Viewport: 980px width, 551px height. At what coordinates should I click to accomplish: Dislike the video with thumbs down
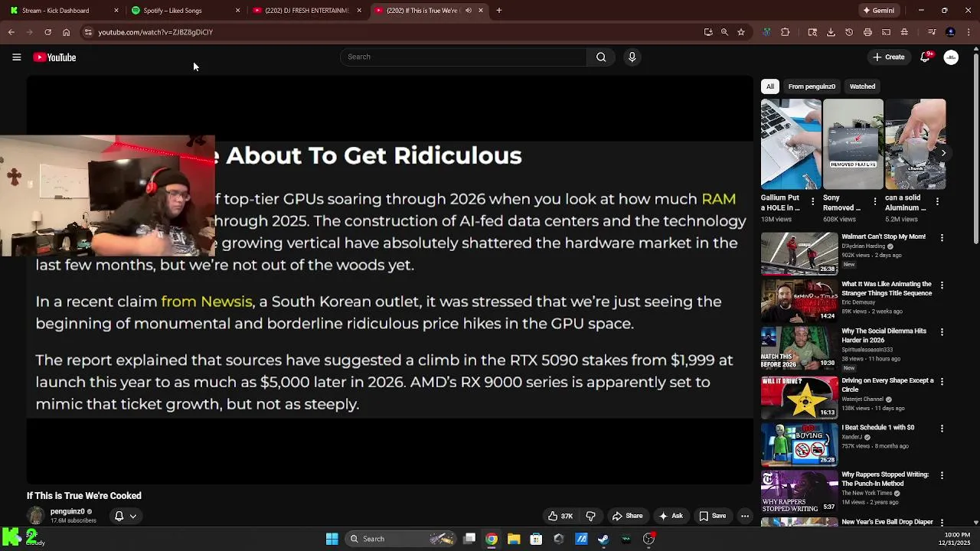(x=590, y=516)
